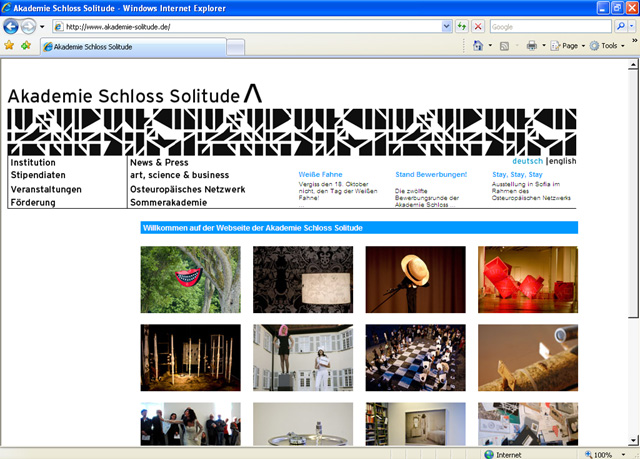Open the Weiße Fahne news link
This screenshot has height=459, width=640.
click(315, 174)
